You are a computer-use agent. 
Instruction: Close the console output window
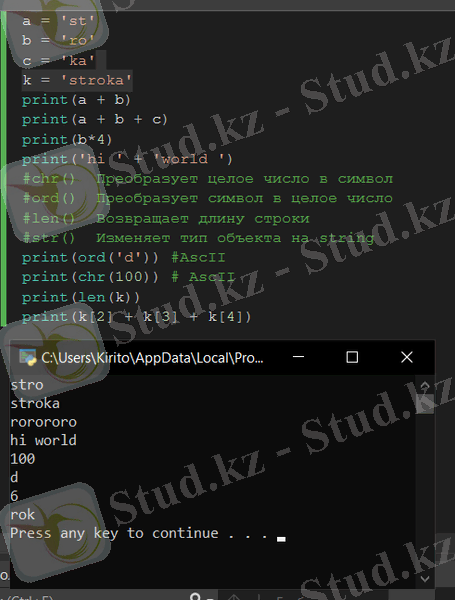point(407,357)
